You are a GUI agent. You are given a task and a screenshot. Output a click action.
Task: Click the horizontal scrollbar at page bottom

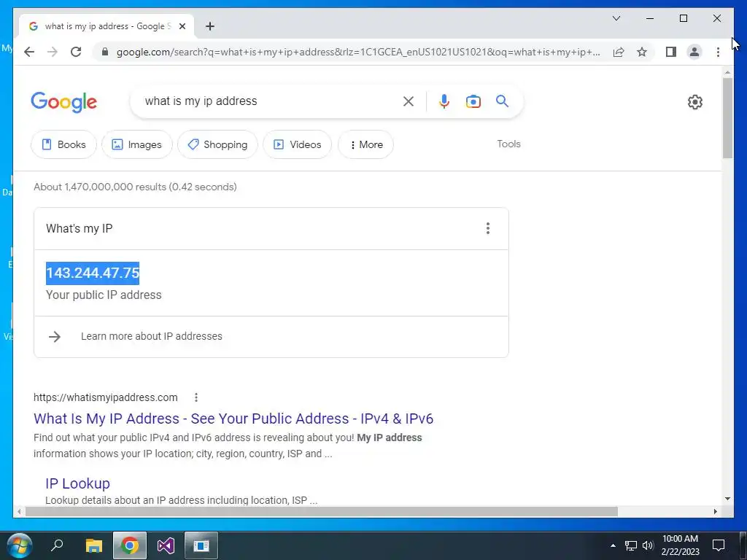pyautogui.click(x=322, y=511)
